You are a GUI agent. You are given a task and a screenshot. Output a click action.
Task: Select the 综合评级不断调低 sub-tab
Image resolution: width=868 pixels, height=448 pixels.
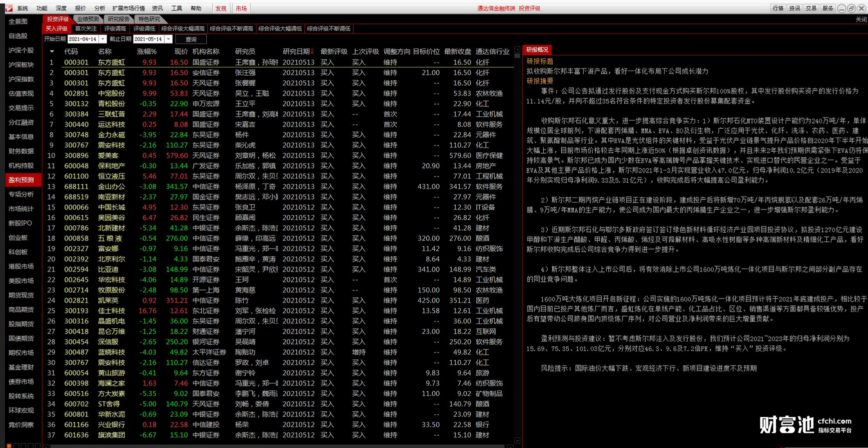(x=329, y=28)
